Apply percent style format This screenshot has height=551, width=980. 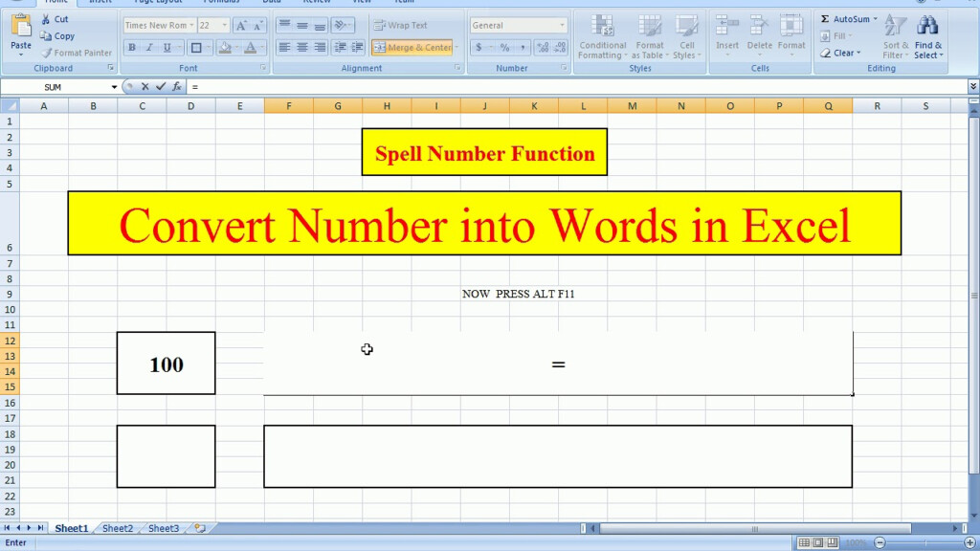(x=504, y=48)
